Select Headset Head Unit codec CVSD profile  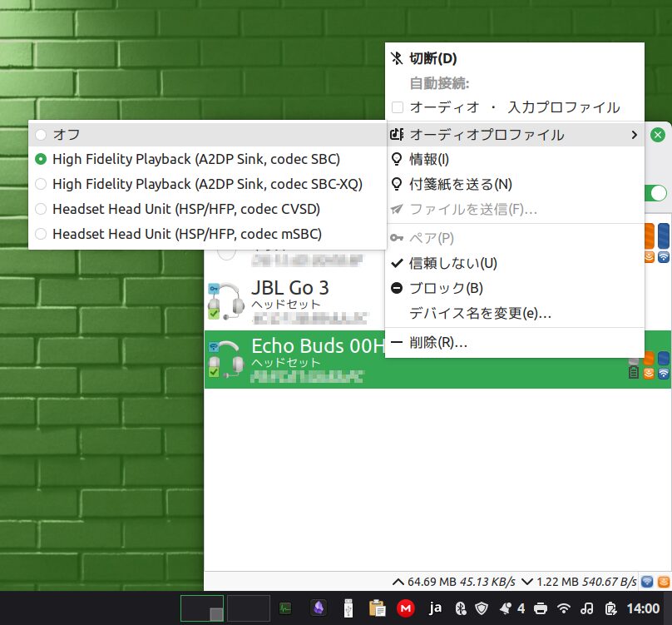pyautogui.click(x=185, y=209)
